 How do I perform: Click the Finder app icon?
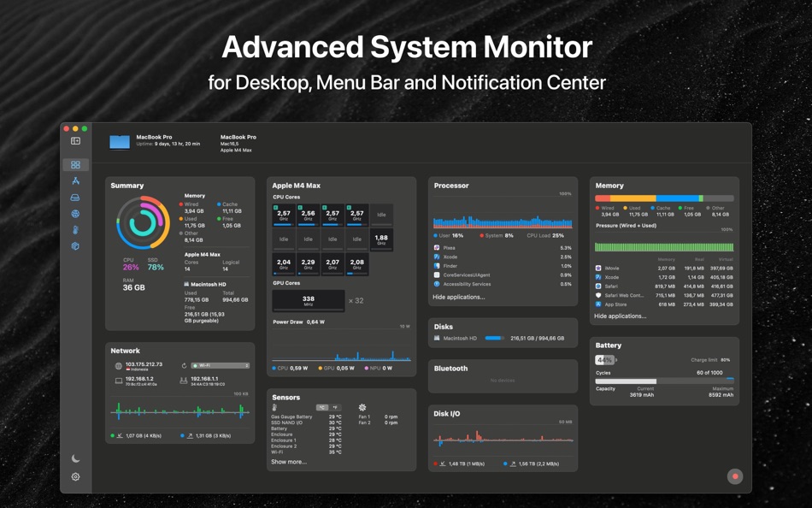tap(437, 266)
